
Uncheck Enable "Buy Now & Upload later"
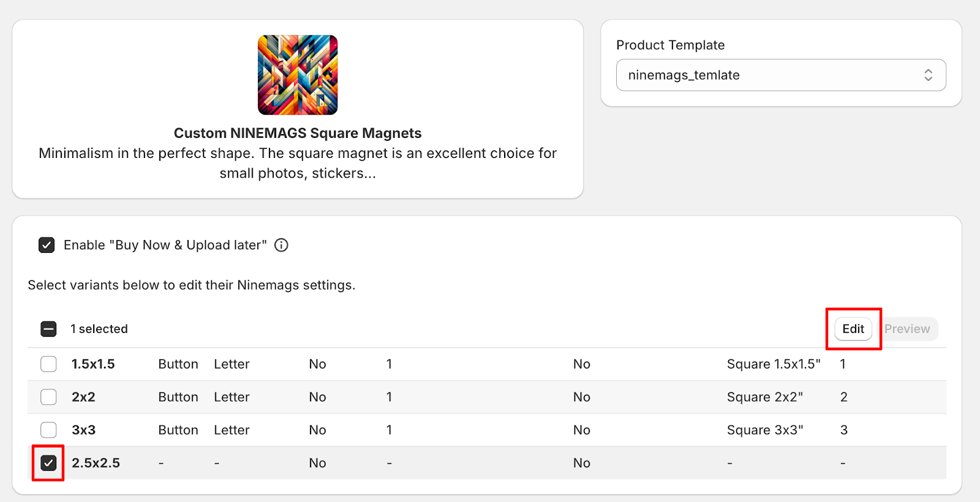[47, 245]
